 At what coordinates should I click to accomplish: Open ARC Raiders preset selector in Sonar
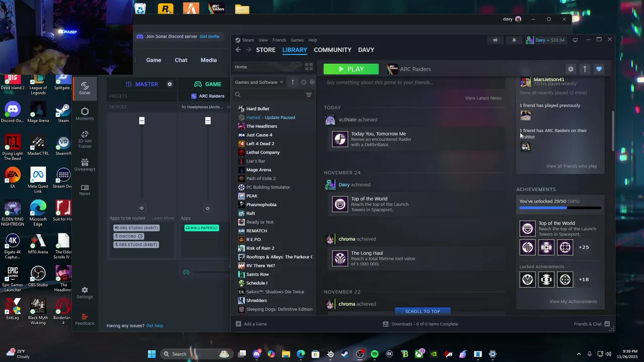pos(208,96)
